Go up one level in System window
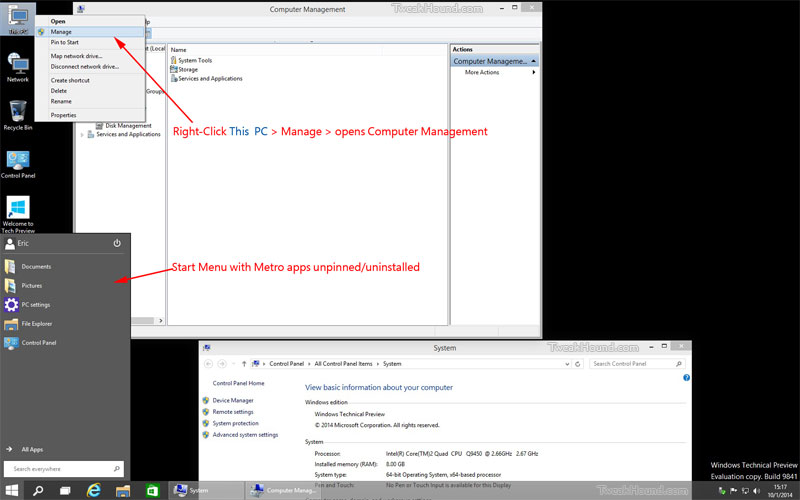Screen dimensions: 800x500 coord(244,364)
